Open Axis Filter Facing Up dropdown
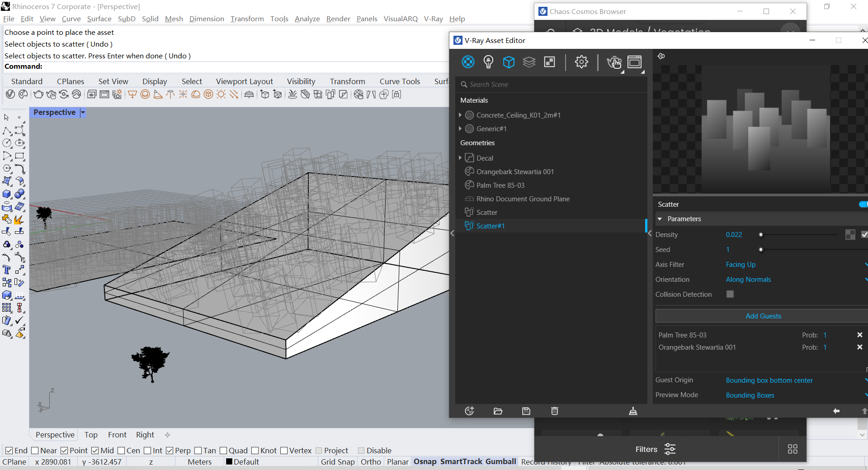Viewport: 868px width, 470px height. (796, 265)
